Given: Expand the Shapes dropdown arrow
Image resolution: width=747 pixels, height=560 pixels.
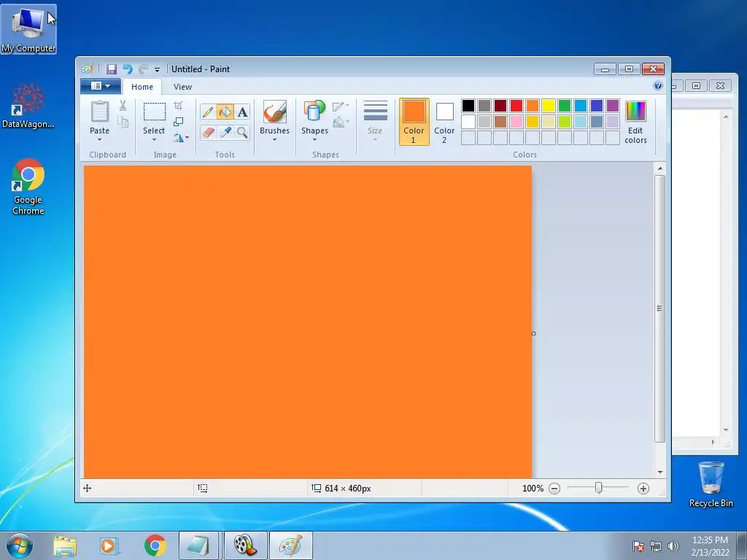Looking at the screenshot, I should pyautogui.click(x=314, y=139).
